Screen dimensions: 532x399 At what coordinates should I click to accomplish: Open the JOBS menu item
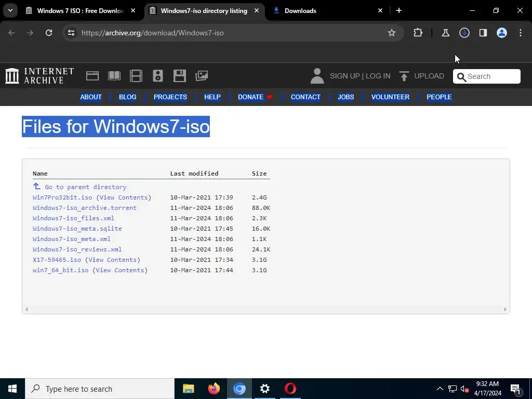click(x=345, y=97)
